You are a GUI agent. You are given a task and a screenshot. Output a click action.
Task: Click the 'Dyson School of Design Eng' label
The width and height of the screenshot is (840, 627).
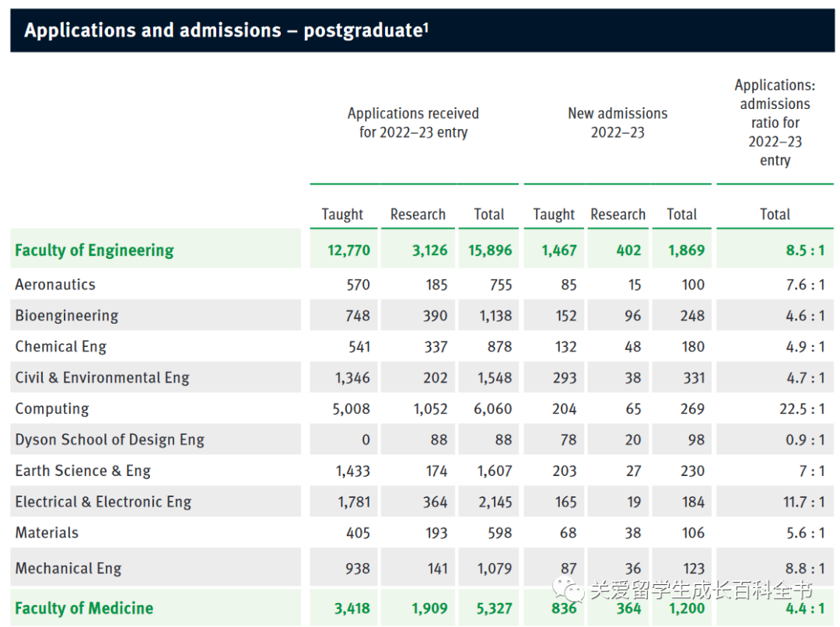coord(110,440)
